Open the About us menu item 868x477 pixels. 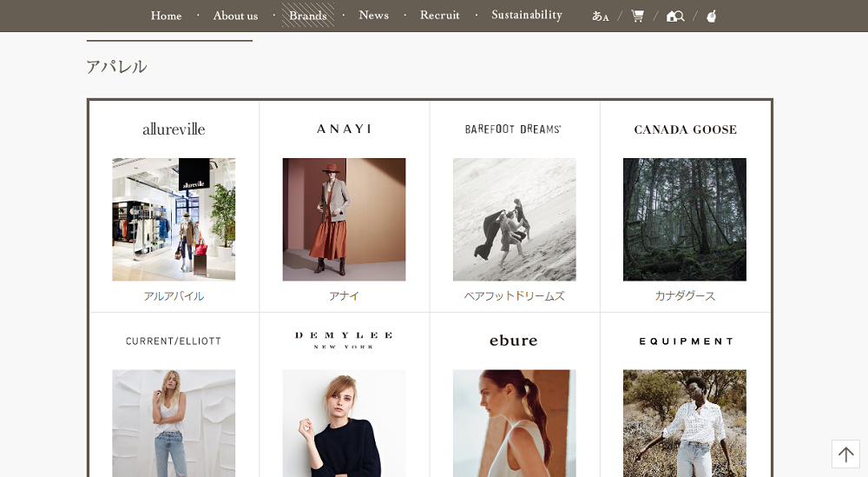(x=236, y=16)
